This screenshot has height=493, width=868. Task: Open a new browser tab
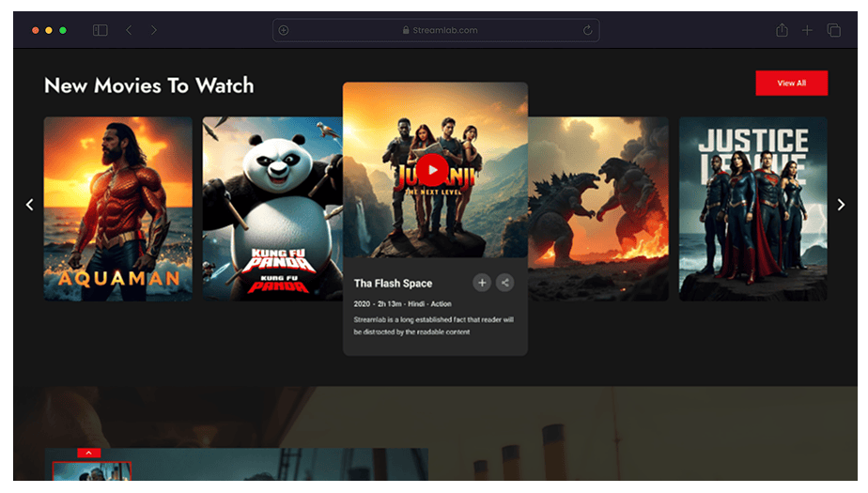coord(807,30)
